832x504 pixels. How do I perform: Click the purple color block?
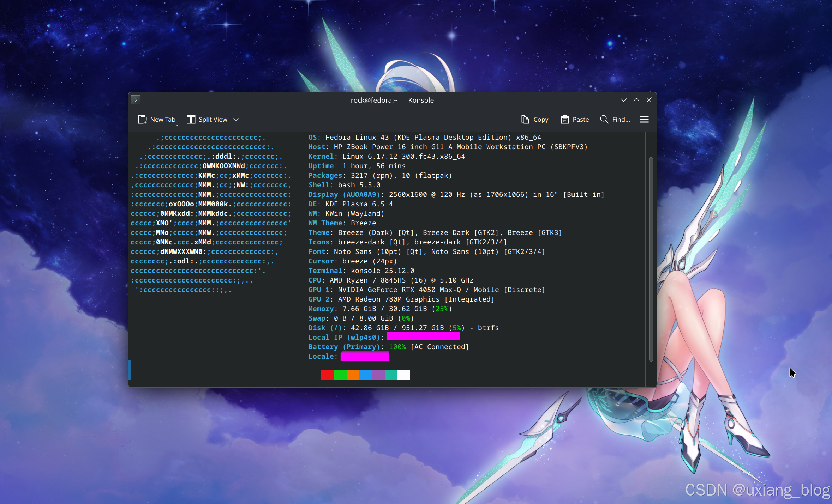378,375
